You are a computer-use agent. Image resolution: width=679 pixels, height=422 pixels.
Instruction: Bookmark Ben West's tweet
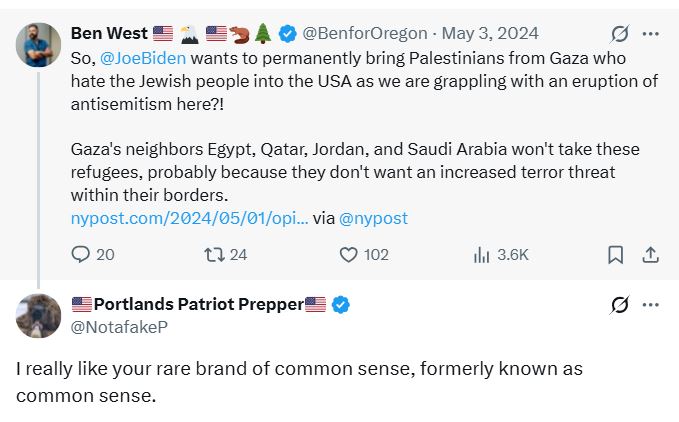tap(616, 255)
